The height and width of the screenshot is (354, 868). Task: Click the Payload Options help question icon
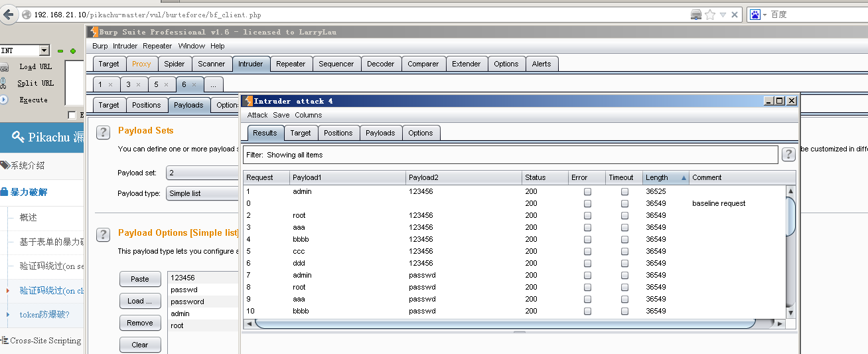[x=104, y=234]
